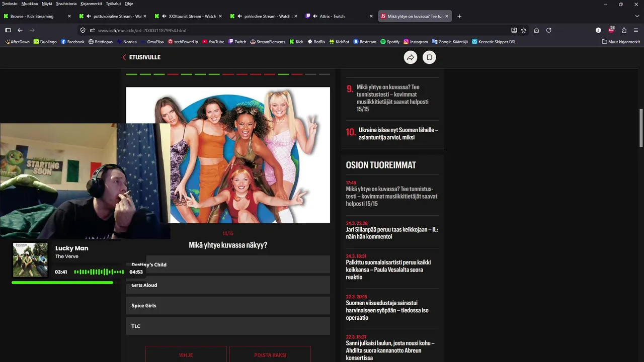This screenshot has height=362, width=644.
Task: Expand Muut kirjanmerkit folder
Action: (621, 42)
